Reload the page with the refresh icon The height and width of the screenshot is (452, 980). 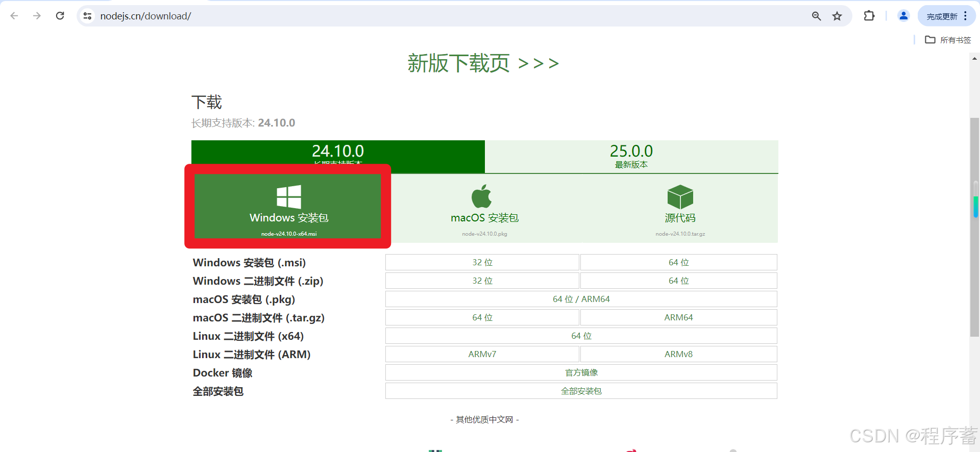tap(60, 16)
